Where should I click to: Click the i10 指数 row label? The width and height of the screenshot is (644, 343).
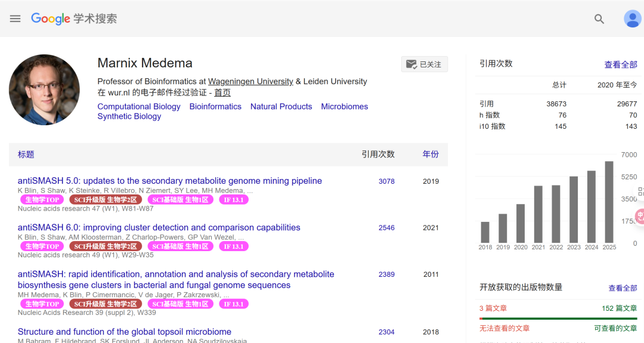point(492,126)
